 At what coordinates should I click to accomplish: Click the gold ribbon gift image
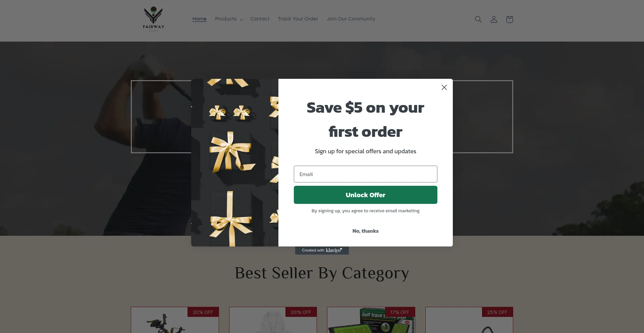(x=235, y=163)
